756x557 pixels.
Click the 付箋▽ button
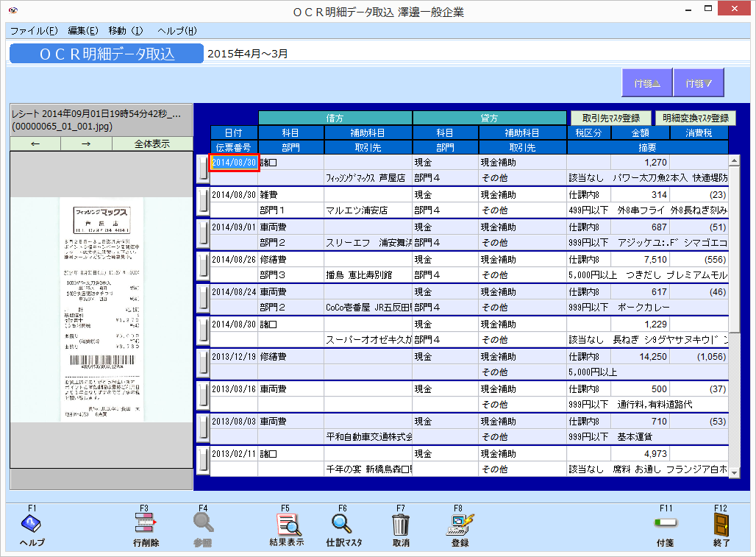tap(698, 83)
